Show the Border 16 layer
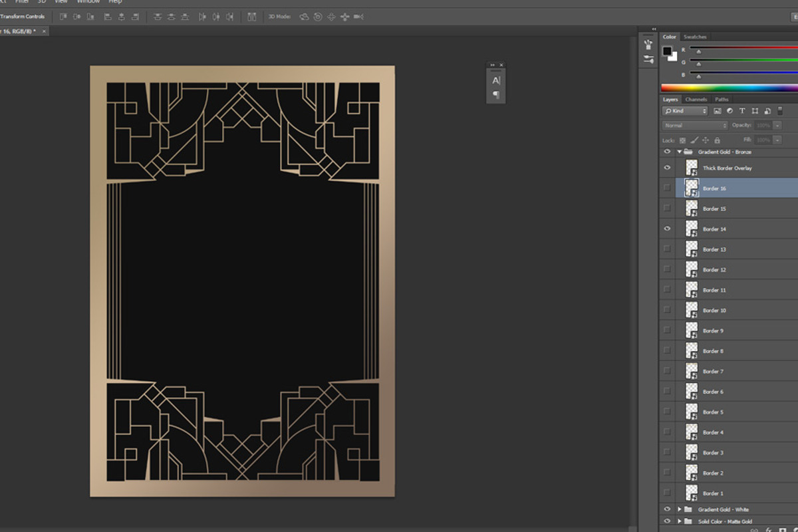This screenshot has height=532, width=798. pyautogui.click(x=667, y=188)
